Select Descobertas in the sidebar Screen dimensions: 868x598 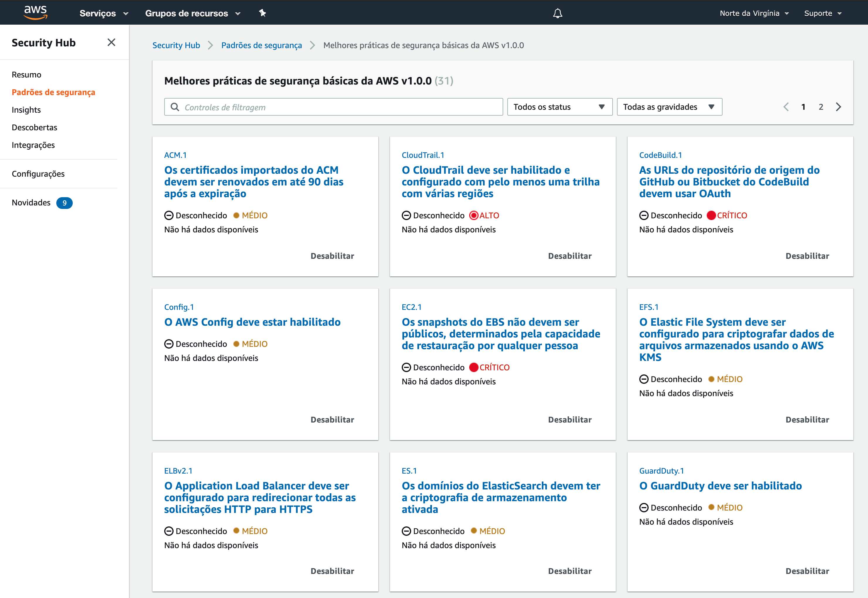click(x=34, y=127)
